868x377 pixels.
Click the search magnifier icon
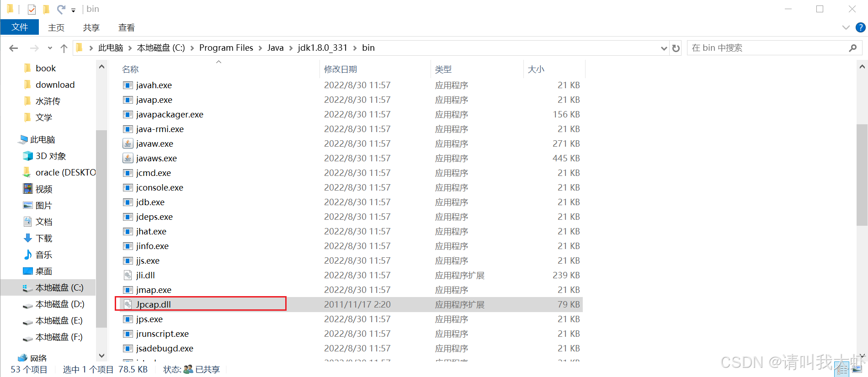[x=852, y=48]
